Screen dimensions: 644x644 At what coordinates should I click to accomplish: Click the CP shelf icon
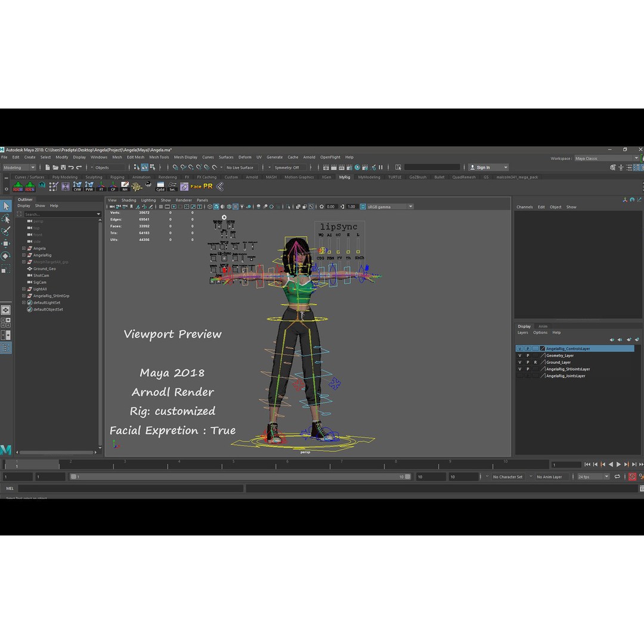point(113,187)
